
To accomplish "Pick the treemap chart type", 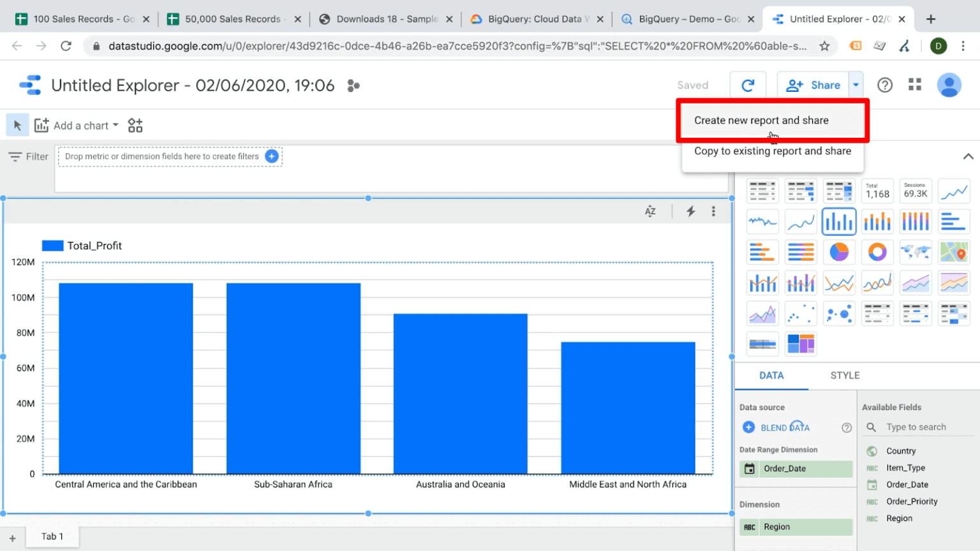I will pos(801,344).
